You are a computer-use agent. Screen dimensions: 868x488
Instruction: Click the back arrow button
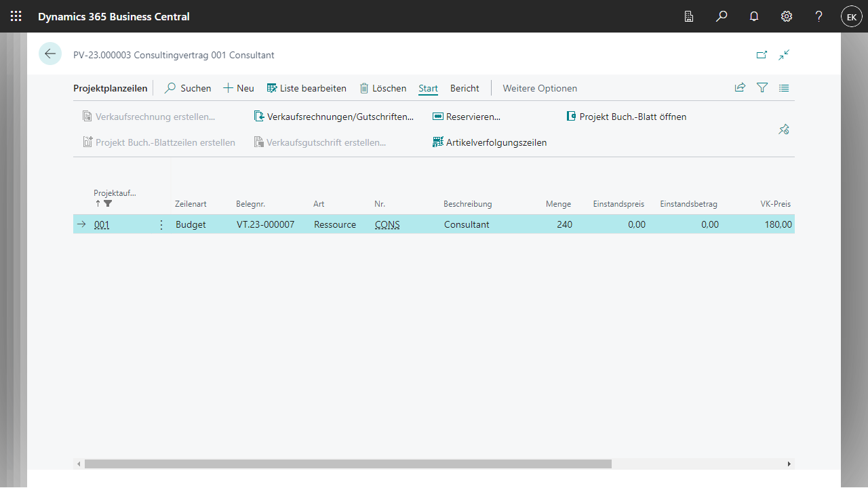[x=50, y=54]
